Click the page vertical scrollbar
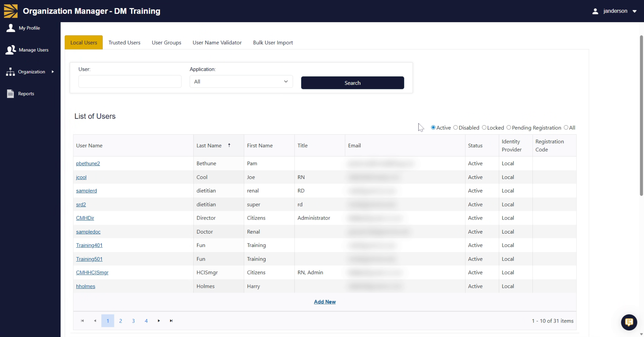Image resolution: width=644 pixels, height=337 pixels. pos(641,115)
